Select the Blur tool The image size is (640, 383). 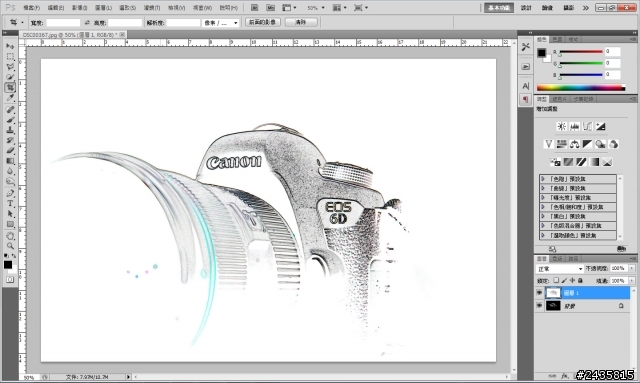[10, 171]
